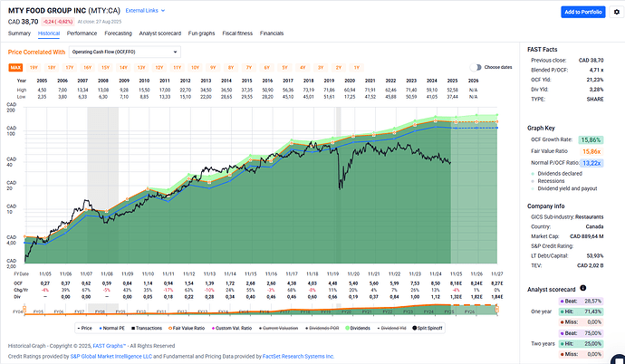Toggle Dividends area in legend

[358, 328]
